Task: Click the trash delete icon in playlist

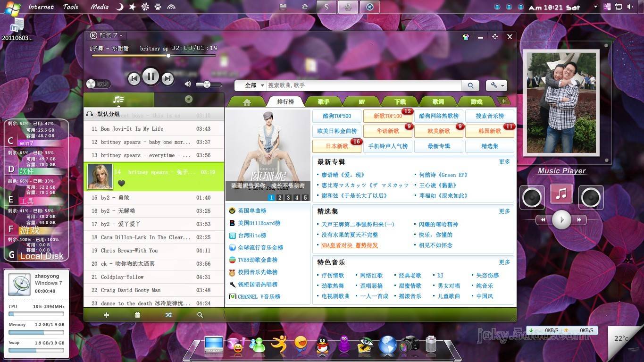Action: click(137, 315)
